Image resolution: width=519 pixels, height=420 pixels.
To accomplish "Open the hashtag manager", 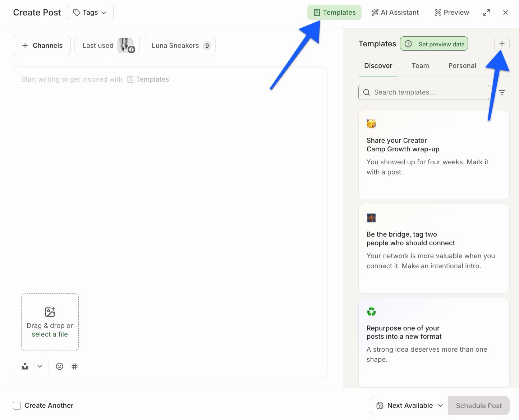I will pos(75,366).
